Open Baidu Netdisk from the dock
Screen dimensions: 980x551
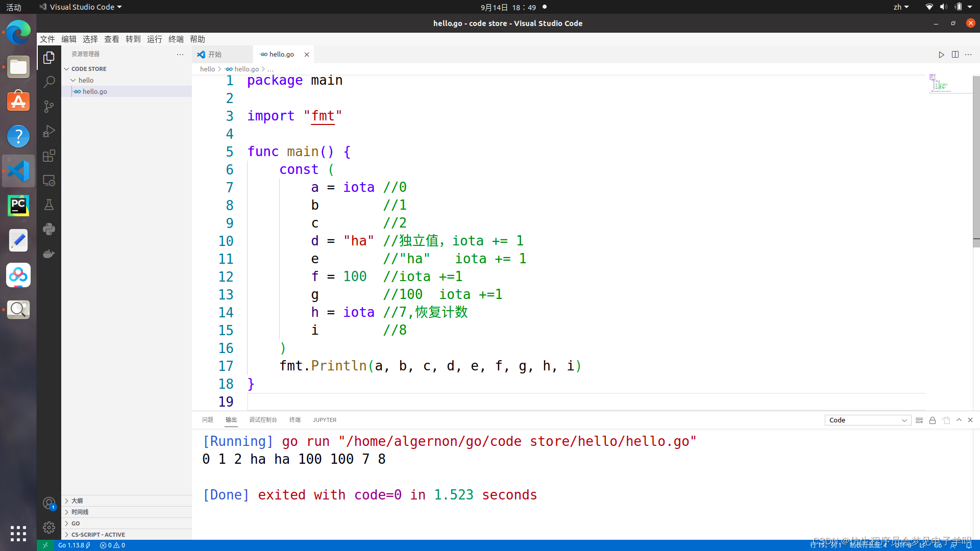(x=18, y=275)
